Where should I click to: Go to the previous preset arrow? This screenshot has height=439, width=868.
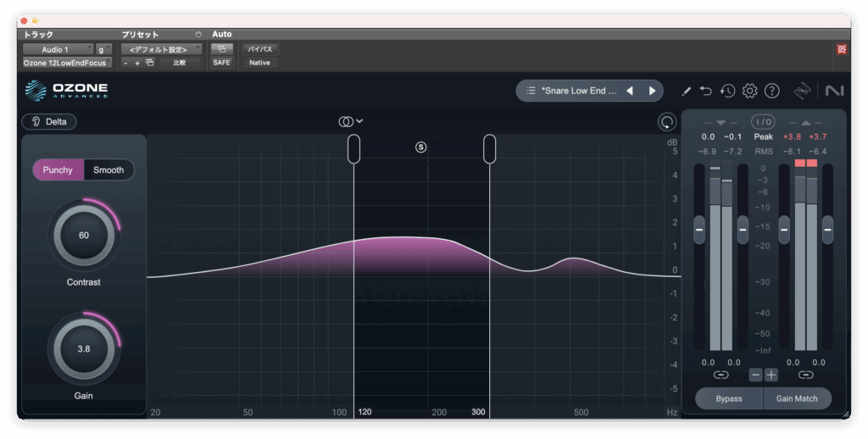click(x=630, y=91)
